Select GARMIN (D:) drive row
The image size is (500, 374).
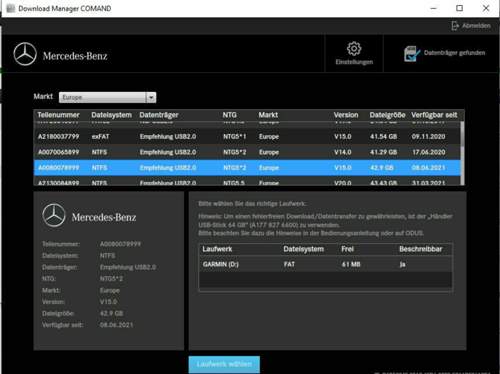point(326,264)
